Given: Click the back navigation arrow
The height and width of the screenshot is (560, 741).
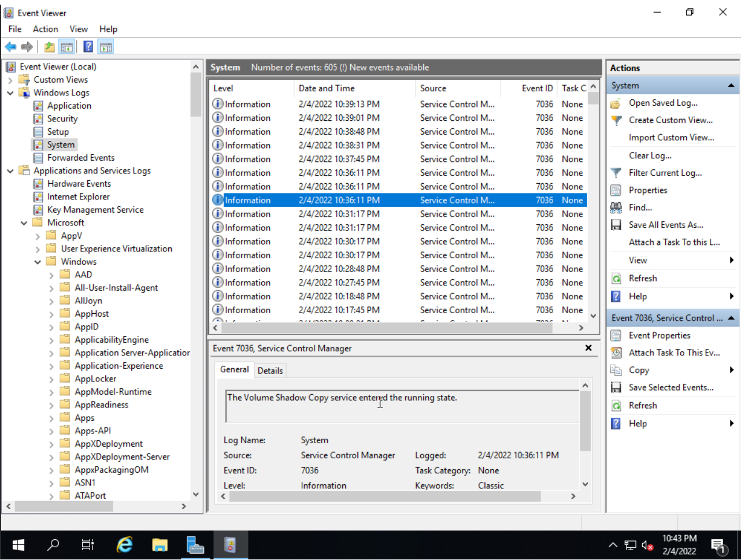Looking at the screenshot, I should (x=10, y=46).
